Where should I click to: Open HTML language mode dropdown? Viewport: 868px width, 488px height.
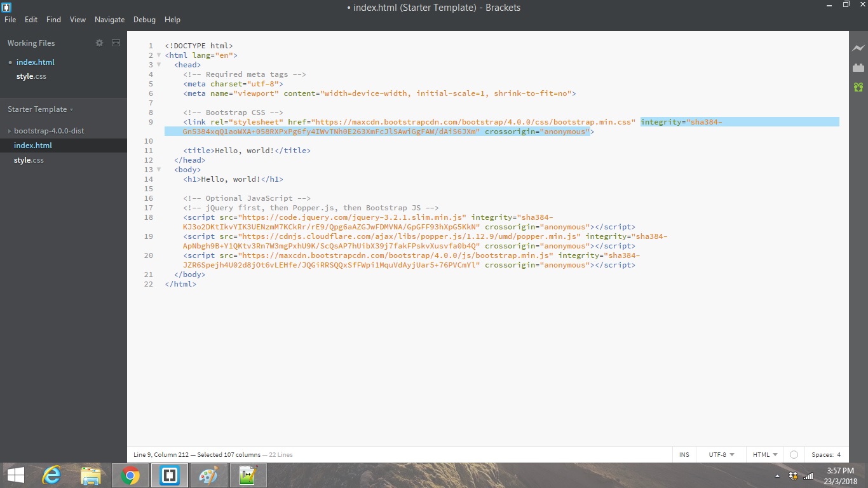coord(765,455)
